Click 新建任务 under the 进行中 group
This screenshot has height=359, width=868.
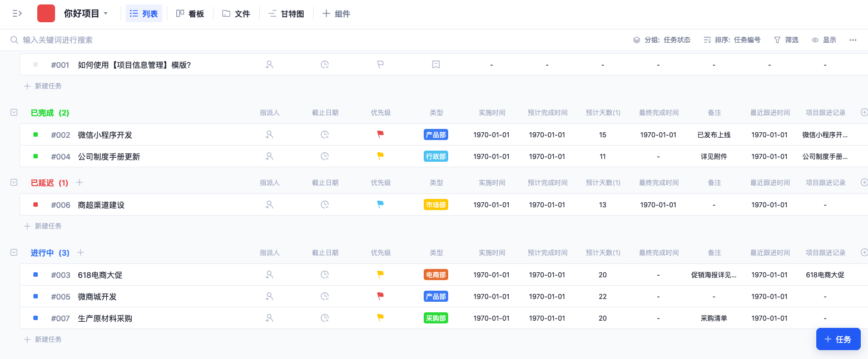click(43, 339)
